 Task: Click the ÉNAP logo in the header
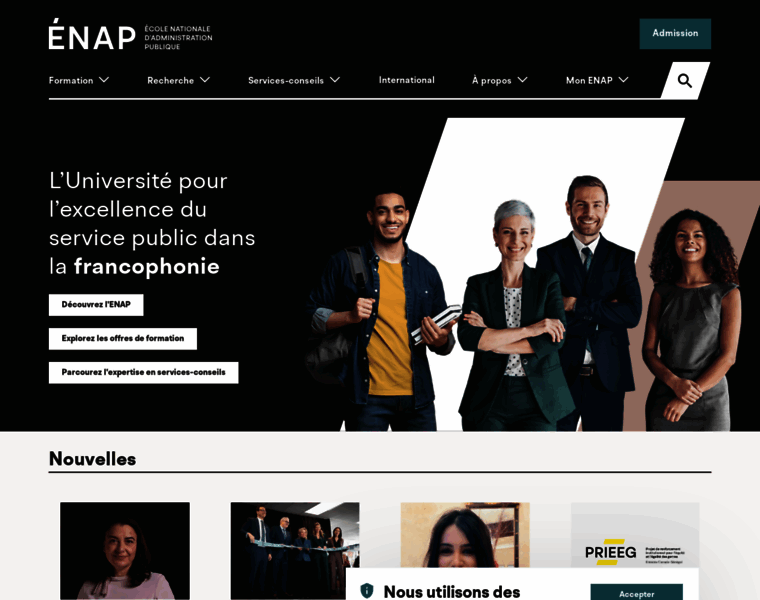(92, 34)
